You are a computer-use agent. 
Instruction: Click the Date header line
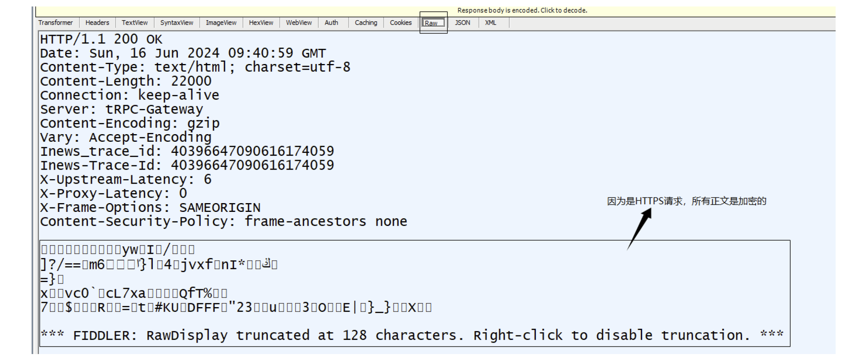pyautogui.click(x=183, y=53)
